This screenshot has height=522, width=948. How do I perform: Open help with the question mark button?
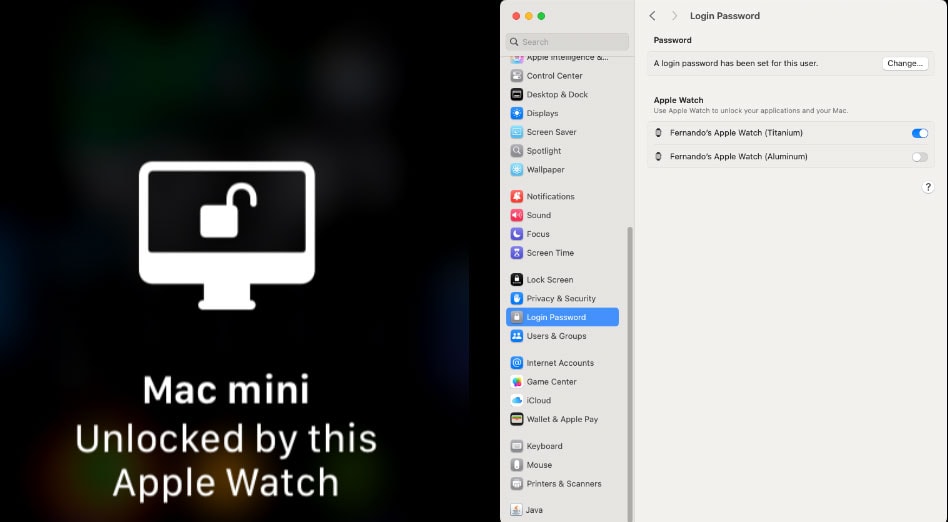(927, 188)
